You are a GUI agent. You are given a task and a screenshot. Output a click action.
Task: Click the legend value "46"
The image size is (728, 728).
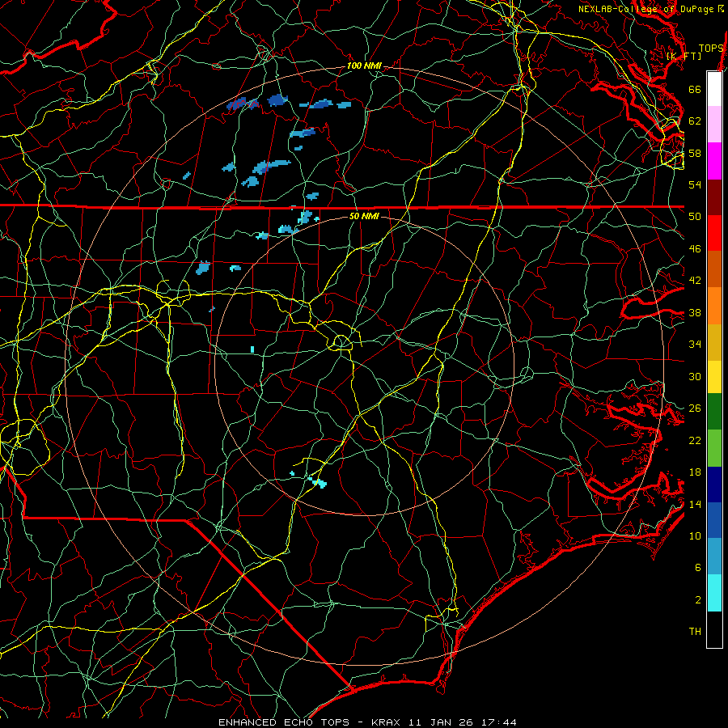coord(695,249)
